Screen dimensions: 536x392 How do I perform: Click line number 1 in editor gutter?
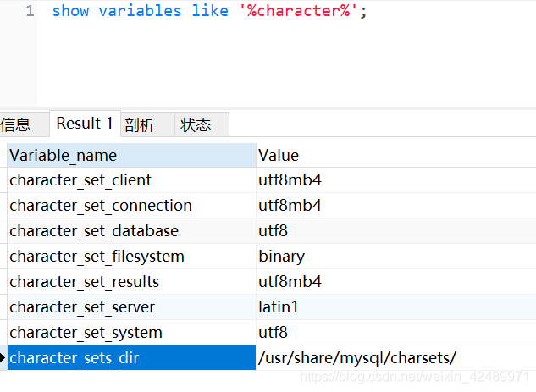click(30, 11)
